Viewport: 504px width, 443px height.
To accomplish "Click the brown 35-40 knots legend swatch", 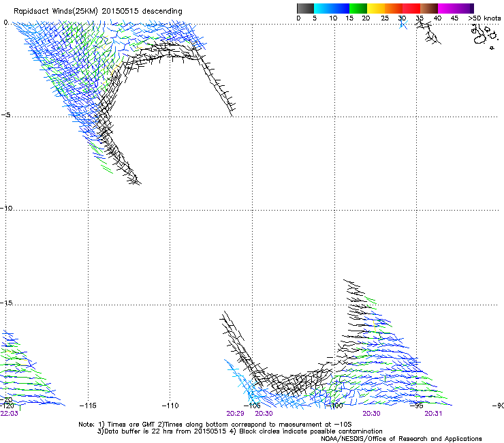I will (429, 8).
